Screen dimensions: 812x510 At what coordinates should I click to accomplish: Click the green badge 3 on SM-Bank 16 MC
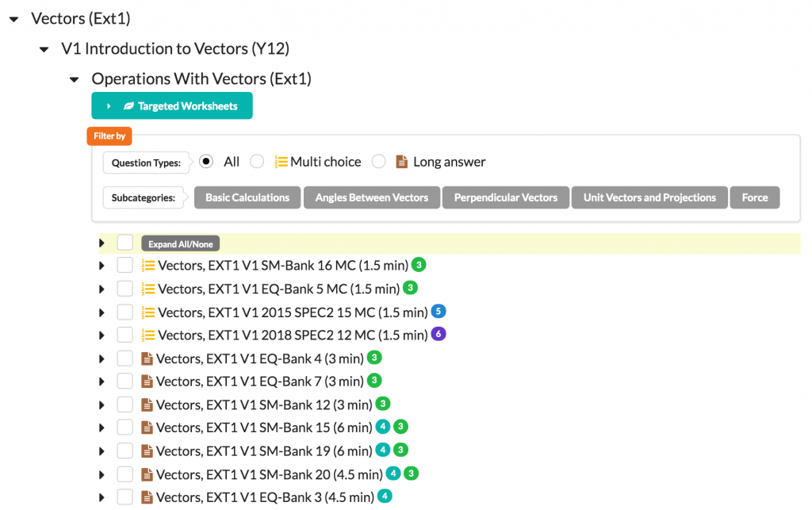point(419,265)
